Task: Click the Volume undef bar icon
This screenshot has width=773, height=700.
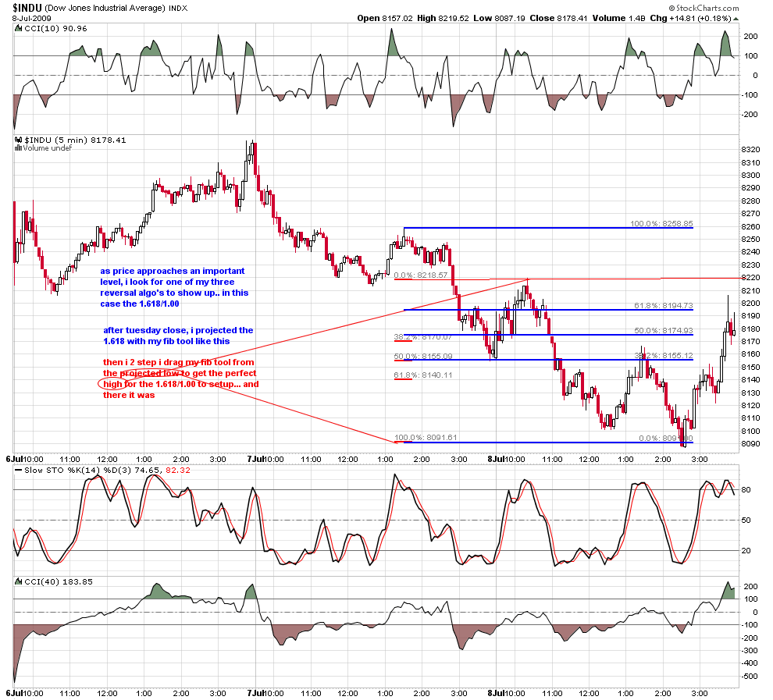Action: tap(18, 147)
